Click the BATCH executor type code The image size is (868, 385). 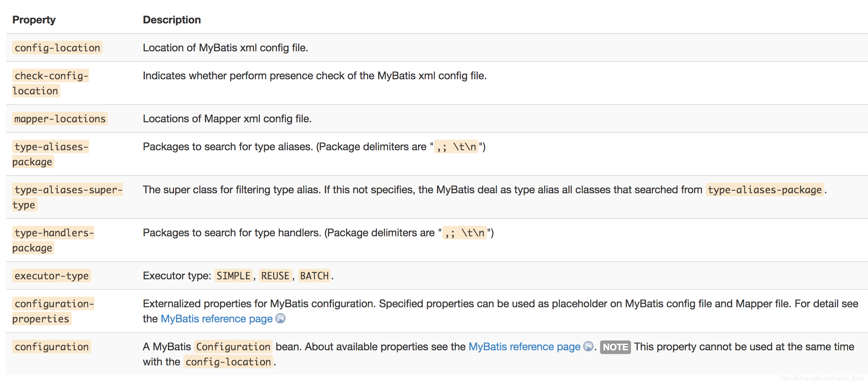click(314, 276)
